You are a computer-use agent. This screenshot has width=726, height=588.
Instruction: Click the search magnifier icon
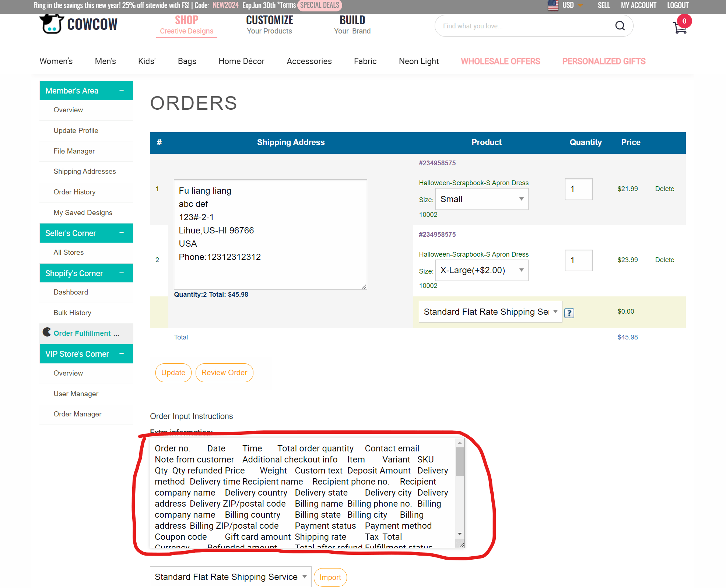620,26
